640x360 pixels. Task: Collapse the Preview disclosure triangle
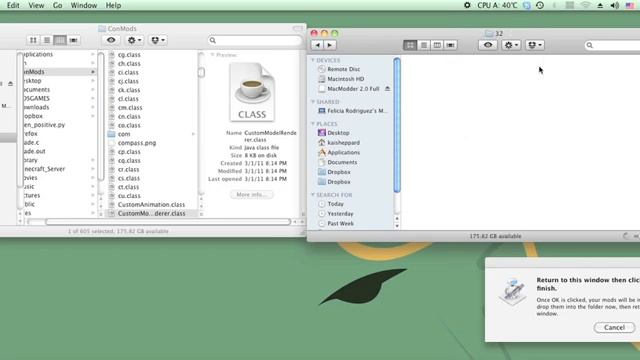click(x=212, y=55)
